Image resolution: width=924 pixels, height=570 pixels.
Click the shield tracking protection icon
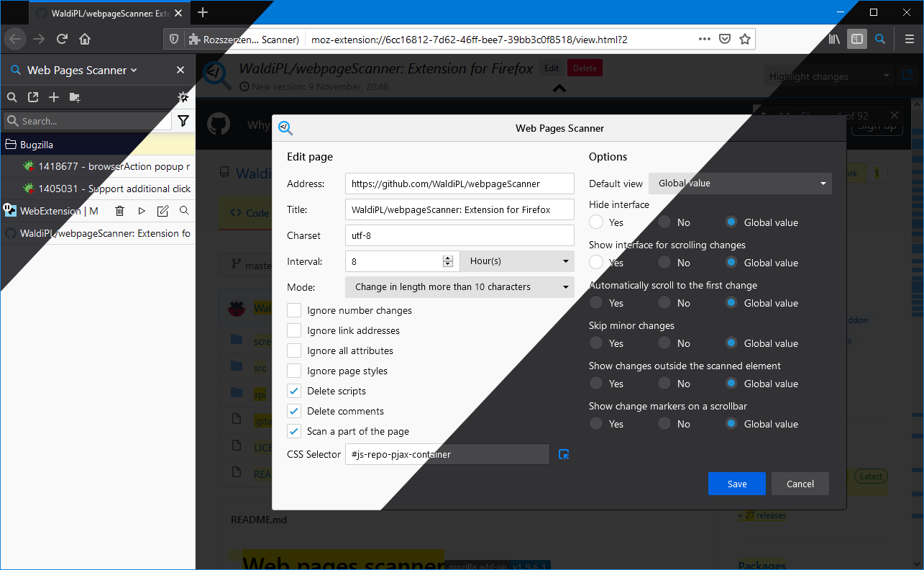(173, 39)
